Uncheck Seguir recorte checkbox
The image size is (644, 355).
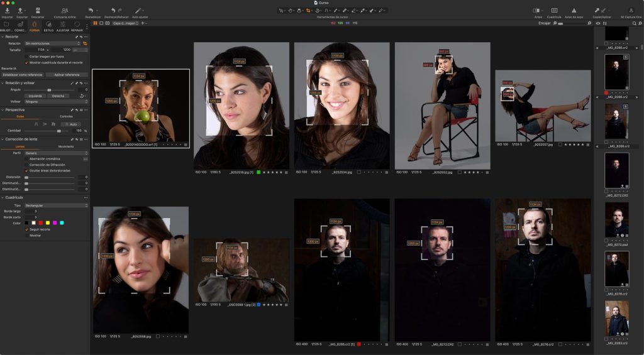26,229
